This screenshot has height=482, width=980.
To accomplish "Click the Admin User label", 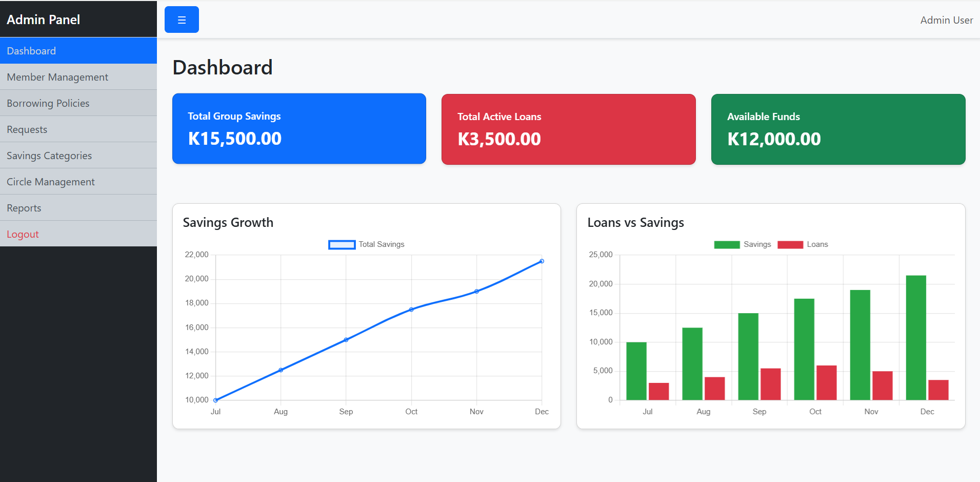I will [946, 20].
